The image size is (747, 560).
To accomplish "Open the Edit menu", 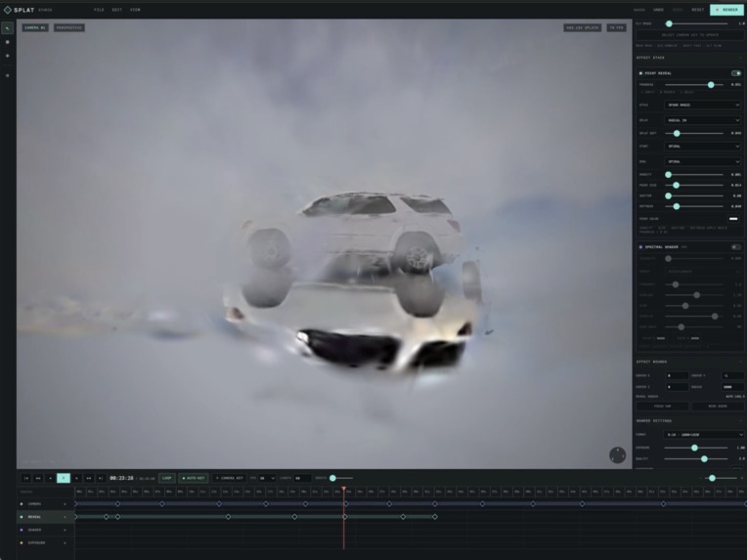I will 117,10.
